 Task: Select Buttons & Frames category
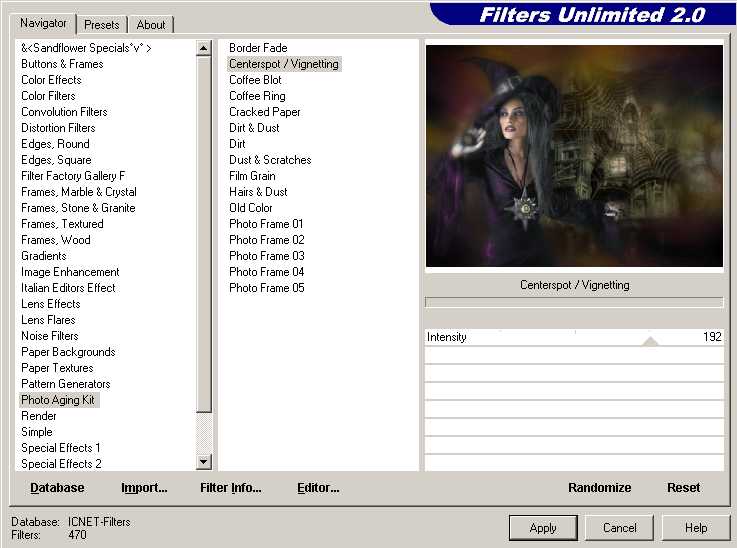62,64
